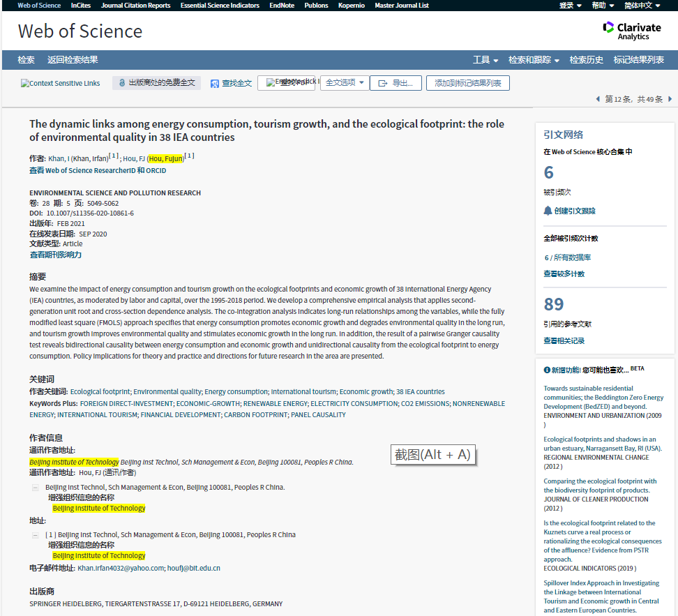Viewport: 678px width, 616px height.
Task: Click 添加到标记结果列表 button
Action: pyautogui.click(x=468, y=83)
